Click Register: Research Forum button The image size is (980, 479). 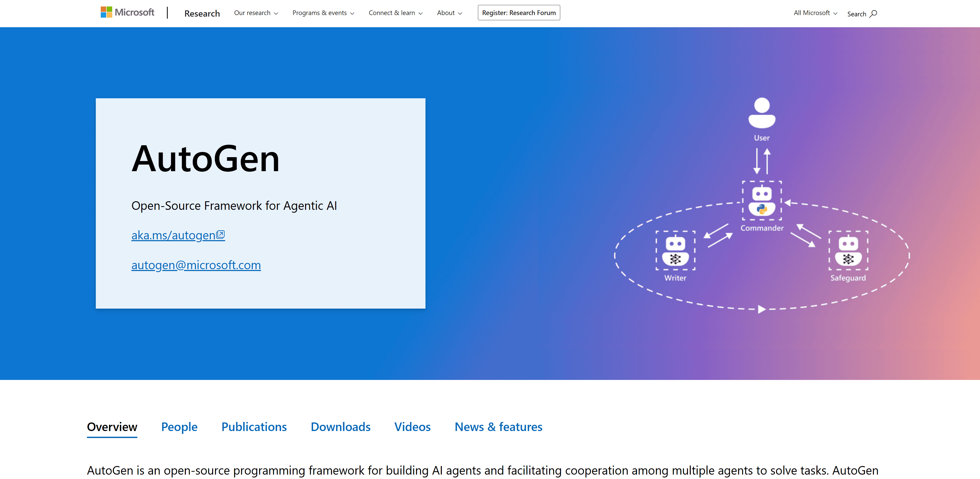click(519, 12)
